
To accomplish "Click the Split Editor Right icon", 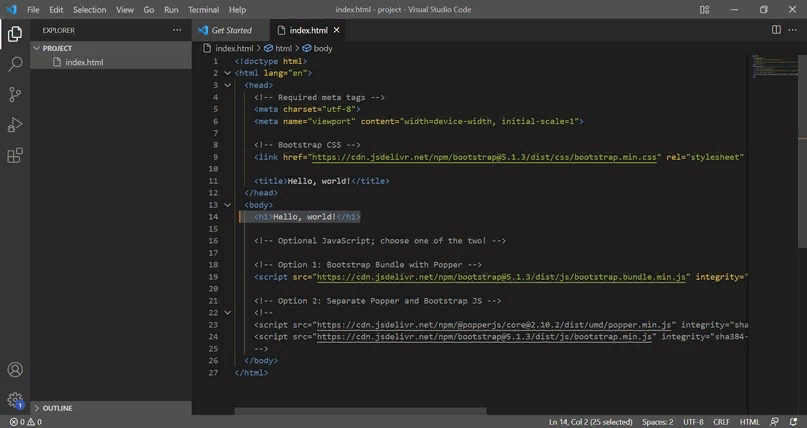I will pos(776,30).
